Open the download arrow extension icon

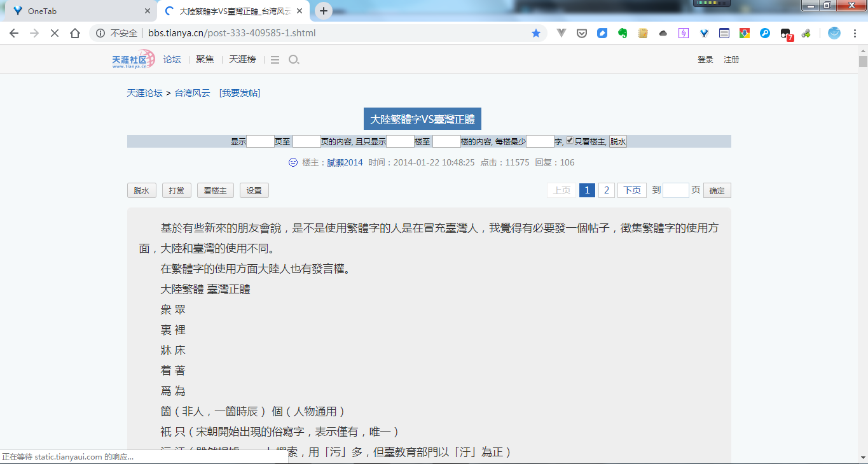tap(745, 33)
